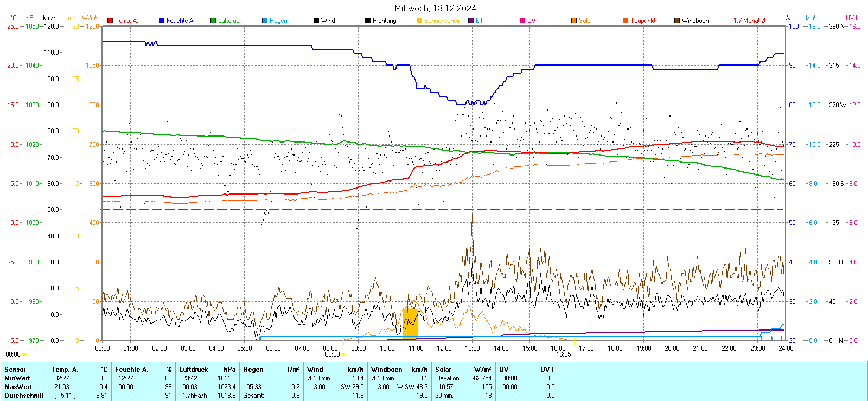Click the 12:00 mark on time axis
Screen dimensions: 868x401
tap(444, 348)
